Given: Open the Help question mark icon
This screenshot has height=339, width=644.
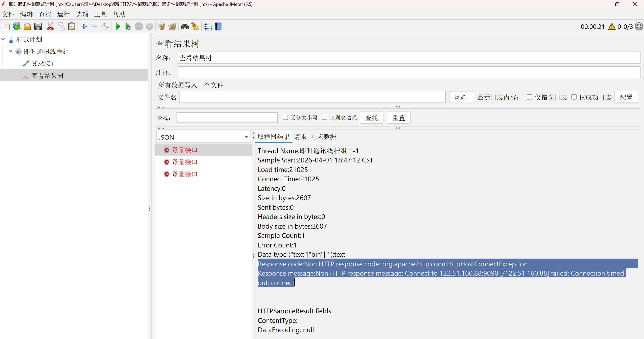Looking at the screenshot, I should (x=218, y=26).
